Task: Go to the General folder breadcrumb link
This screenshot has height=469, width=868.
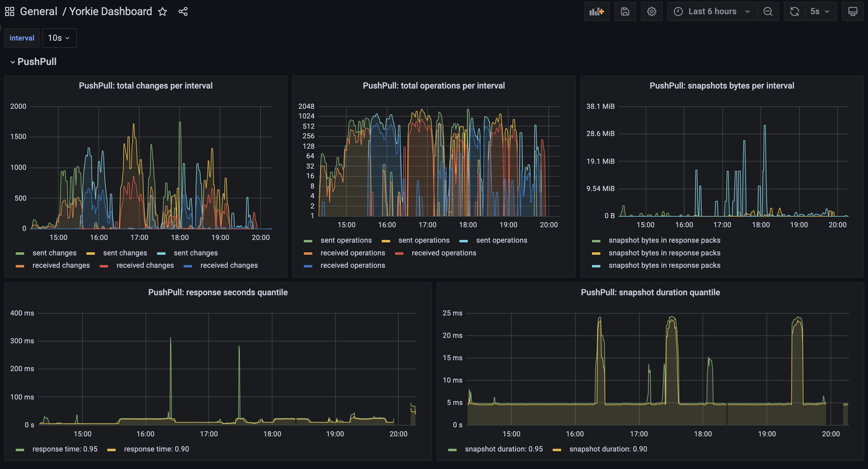Action: pos(38,11)
